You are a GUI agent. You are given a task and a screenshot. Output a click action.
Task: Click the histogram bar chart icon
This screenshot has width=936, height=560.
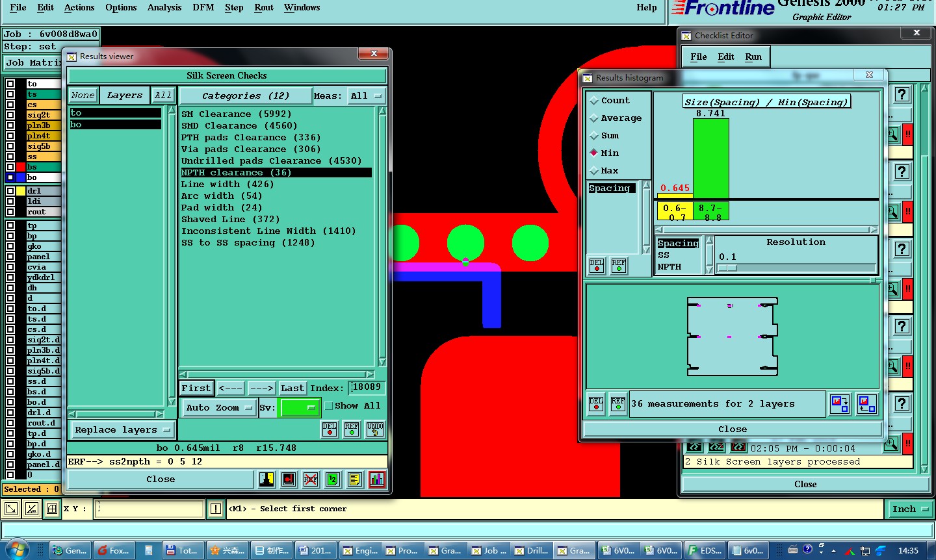click(x=376, y=479)
